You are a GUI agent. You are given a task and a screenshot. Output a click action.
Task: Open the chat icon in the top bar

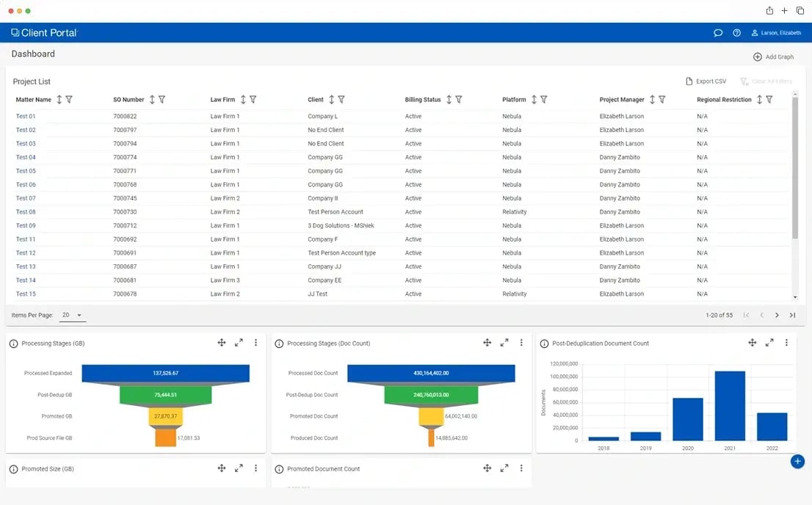pos(718,32)
